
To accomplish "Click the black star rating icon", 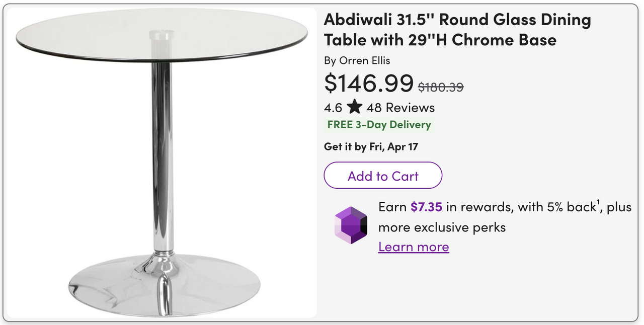I will [x=354, y=107].
